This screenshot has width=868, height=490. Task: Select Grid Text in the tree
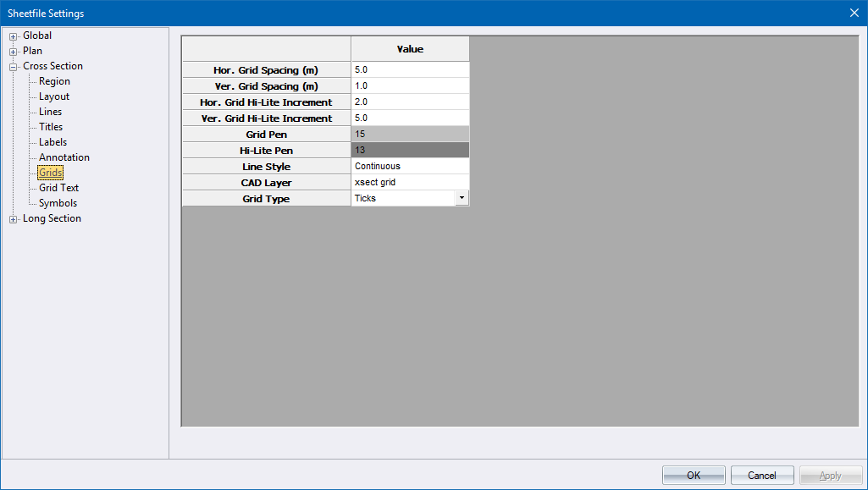coord(58,188)
